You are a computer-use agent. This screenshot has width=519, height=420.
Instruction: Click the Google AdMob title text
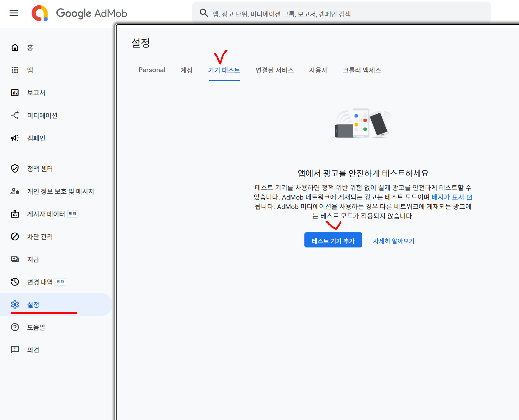[91, 13]
